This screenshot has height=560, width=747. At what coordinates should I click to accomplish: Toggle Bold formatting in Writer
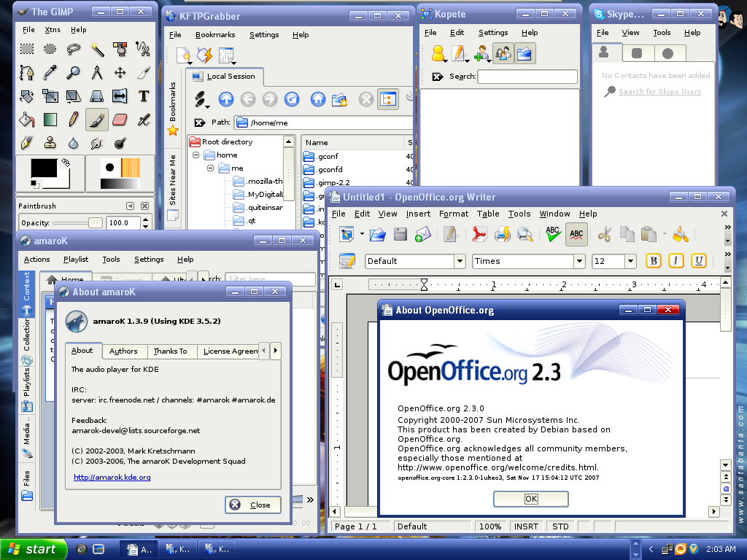point(653,260)
